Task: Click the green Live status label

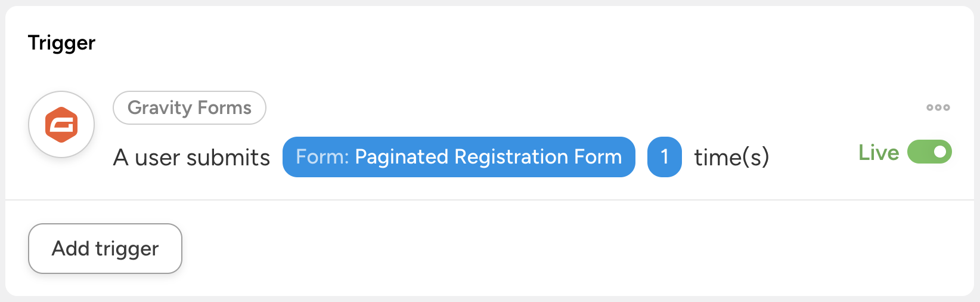Action: (x=878, y=153)
